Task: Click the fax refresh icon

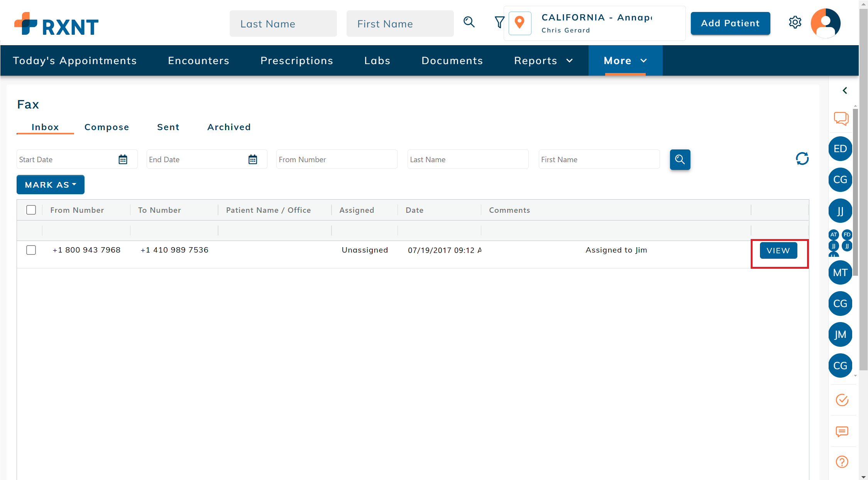Action: click(802, 159)
